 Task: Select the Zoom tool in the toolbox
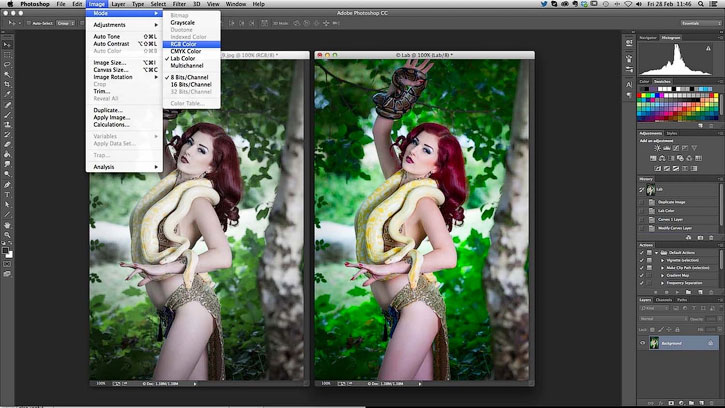click(7, 235)
